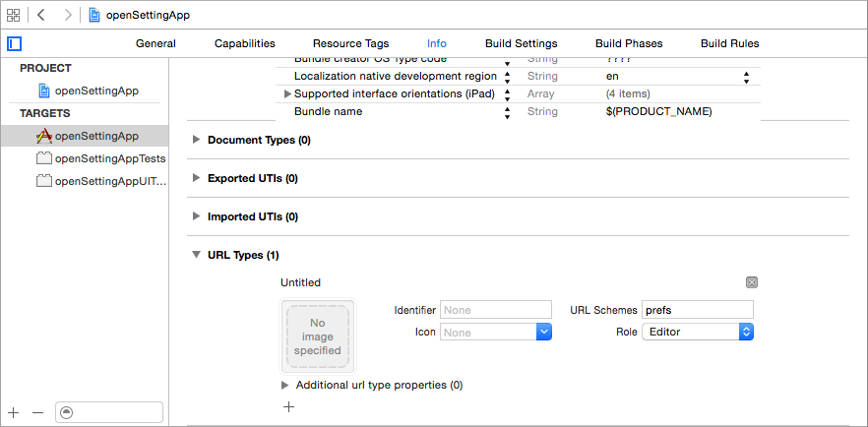Click the No image specified well
868x427 pixels.
(x=318, y=336)
